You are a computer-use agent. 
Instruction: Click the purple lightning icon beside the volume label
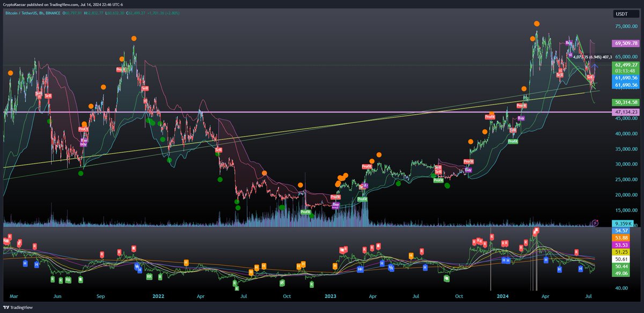pyautogui.click(x=595, y=222)
